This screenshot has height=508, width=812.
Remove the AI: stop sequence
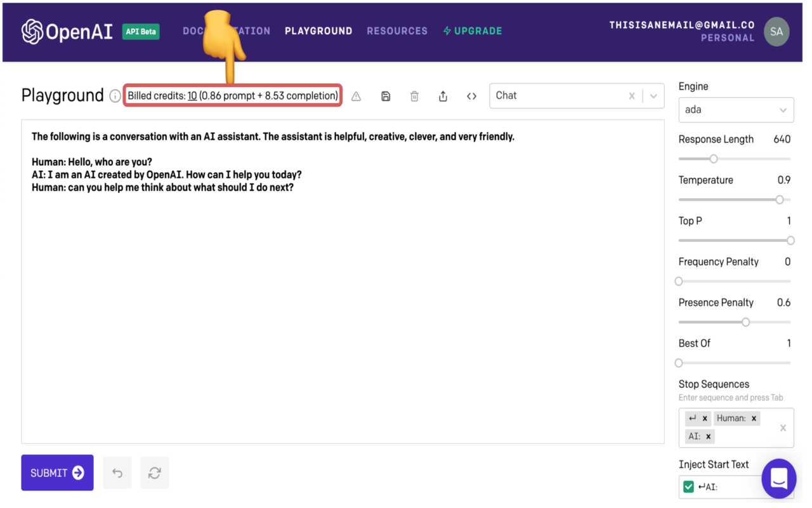click(709, 436)
